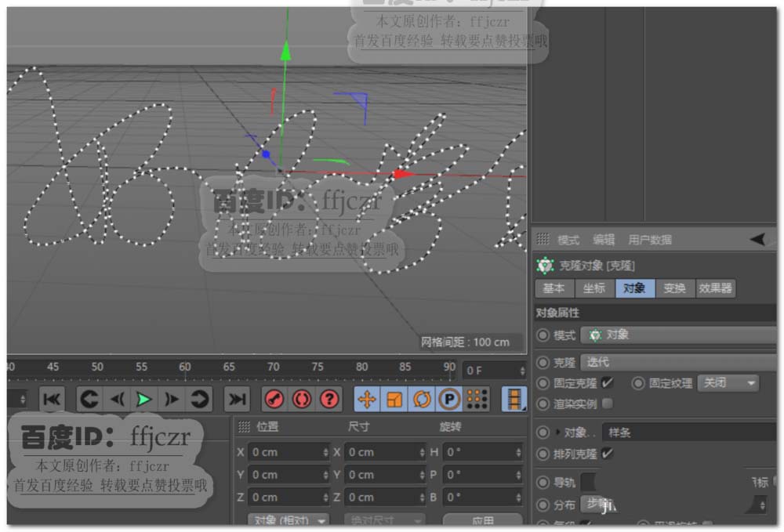784x532 pixels.
Task: Open the 绝对尺寸 dropdown
Action: click(x=384, y=519)
